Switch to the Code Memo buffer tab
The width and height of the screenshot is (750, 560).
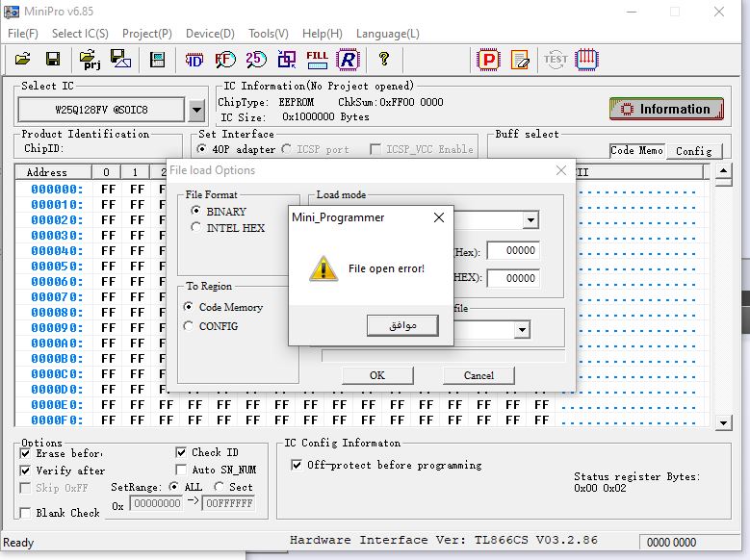pos(636,151)
